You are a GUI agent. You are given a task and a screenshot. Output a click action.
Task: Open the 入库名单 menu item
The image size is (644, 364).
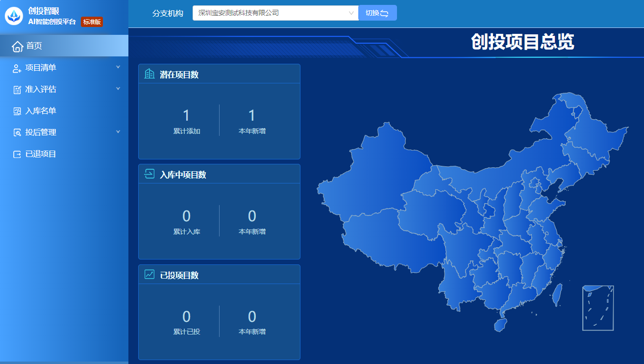coord(41,111)
